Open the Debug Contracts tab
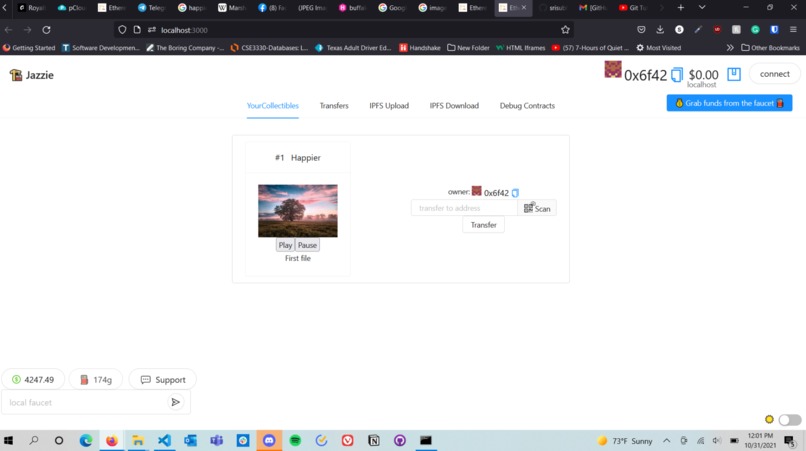This screenshot has width=806, height=451. [x=527, y=105]
